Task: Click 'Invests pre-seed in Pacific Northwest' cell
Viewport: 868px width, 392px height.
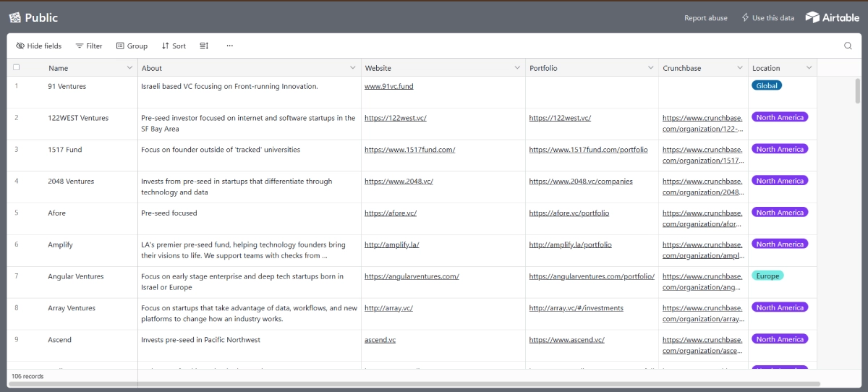Action: pos(250,346)
